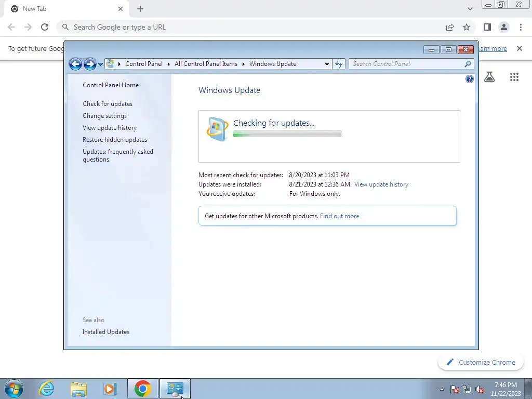
Task: Click Chrome's back navigation arrow
Action: pyautogui.click(x=11, y=27)
